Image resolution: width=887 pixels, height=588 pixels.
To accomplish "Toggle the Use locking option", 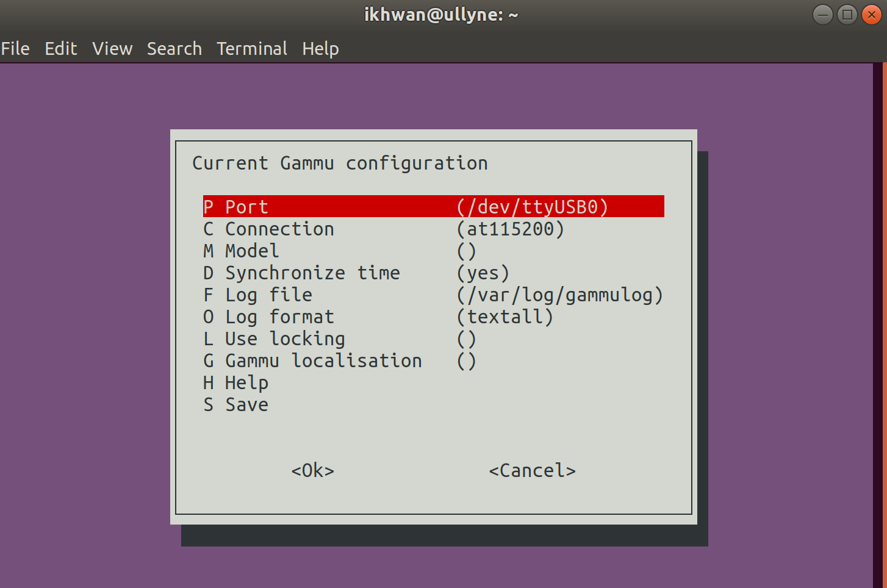I will 284,339.
